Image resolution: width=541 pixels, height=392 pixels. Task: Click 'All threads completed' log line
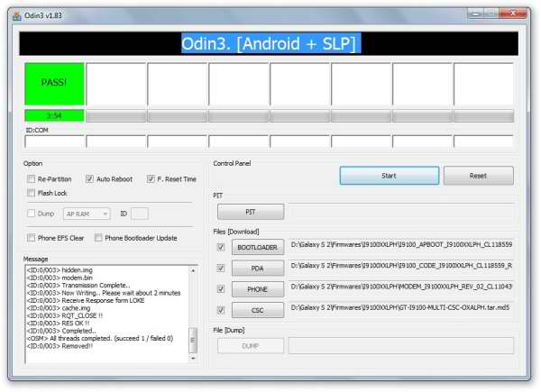(100, 339)
